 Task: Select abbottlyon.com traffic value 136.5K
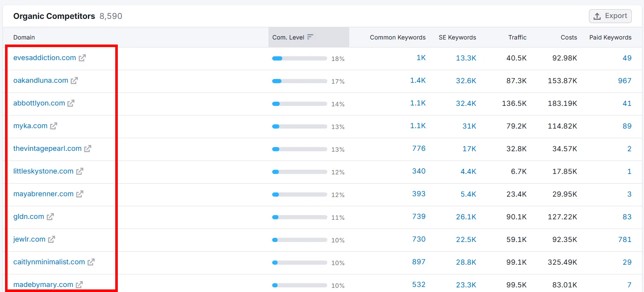(x=514, y=103)
